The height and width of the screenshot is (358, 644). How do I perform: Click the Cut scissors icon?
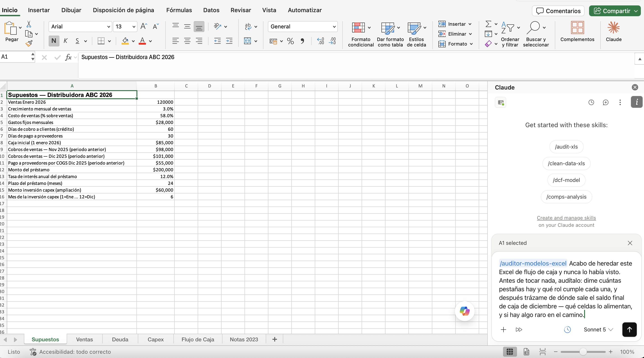[x=29, y=24]
